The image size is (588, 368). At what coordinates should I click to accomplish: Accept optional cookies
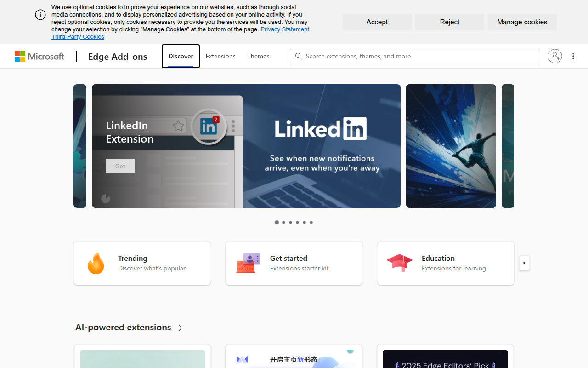377,22
